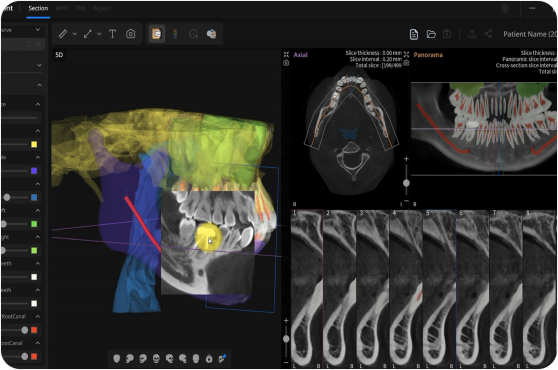Click the Axial view label
558x370 pixels.
(x=300, y=55)
